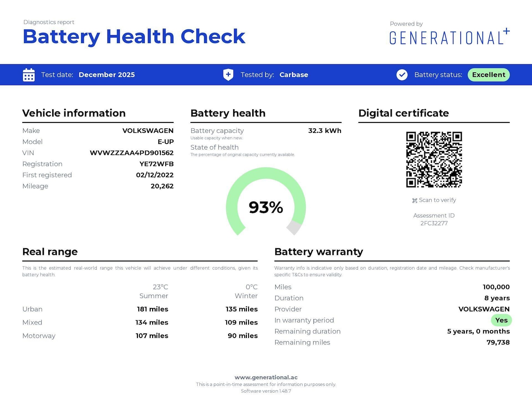Click the Battery warranty heading
Image resolution: width=532 pixels, height=399 pixels.
[x=318, y=252]
